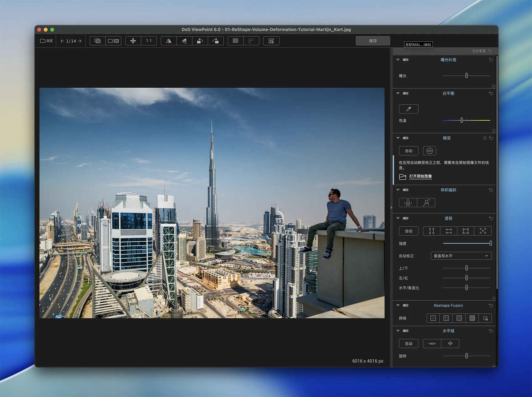This screenshot has height=397, width=532.
Task: Click the palette panel vertical scrollbar
Action: coord(497,172)
